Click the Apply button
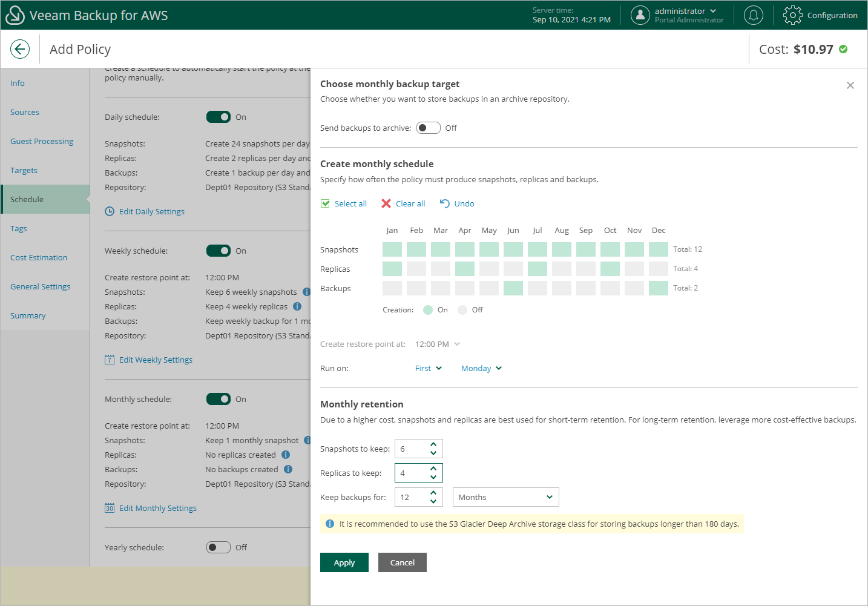This screenshot has width=868, height=606. [x=344, y=562]
